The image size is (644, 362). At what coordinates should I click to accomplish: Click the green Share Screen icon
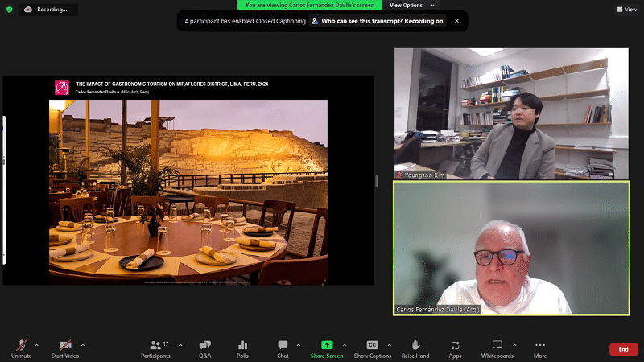pyautogui.click(x=327, y=344)
